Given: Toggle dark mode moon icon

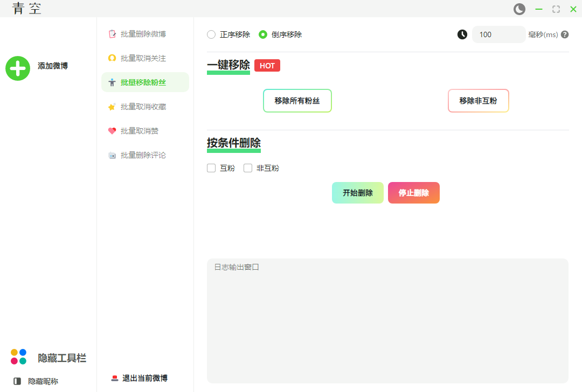Looking at the screenshot, I should pos(519,9).
